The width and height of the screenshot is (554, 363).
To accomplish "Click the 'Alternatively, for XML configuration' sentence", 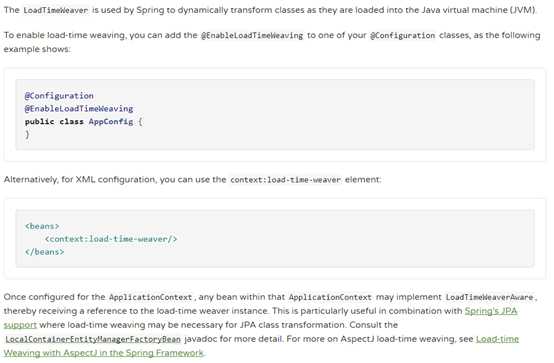I will (x=193, y=180).
